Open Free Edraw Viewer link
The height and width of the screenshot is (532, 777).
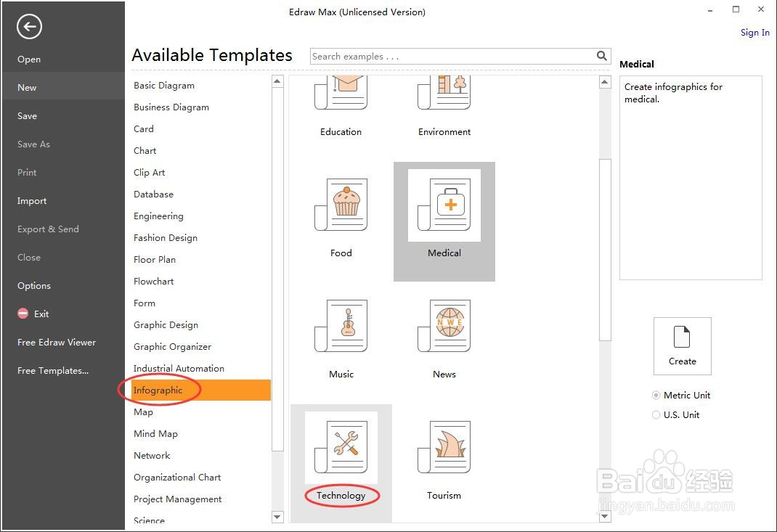(x=57, y=343)
